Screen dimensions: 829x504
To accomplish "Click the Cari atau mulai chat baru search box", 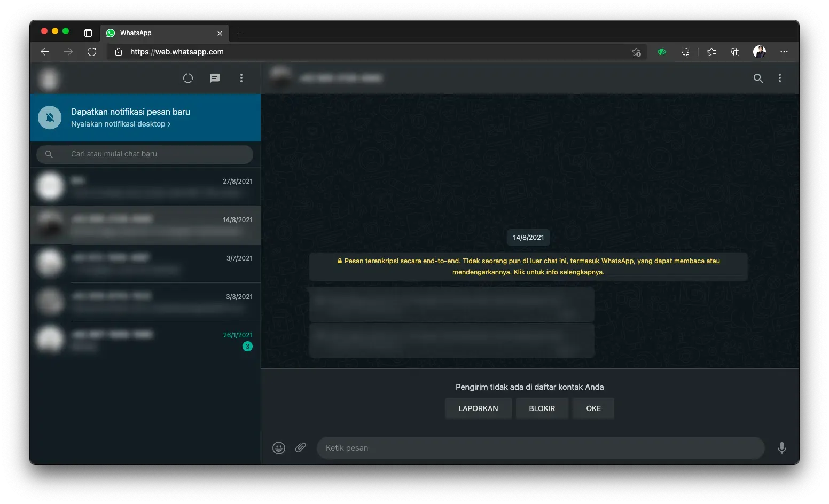I will (x=155, y=154).
